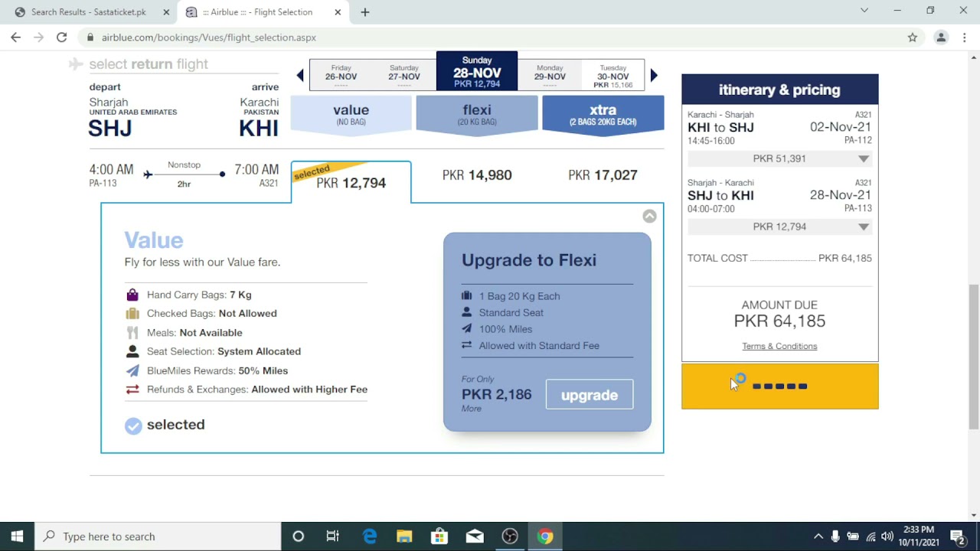Click the PA-113 flight number under departure
Image resolution: width=980 pixels, height=551 pixels.
click(x=103, y=184)
